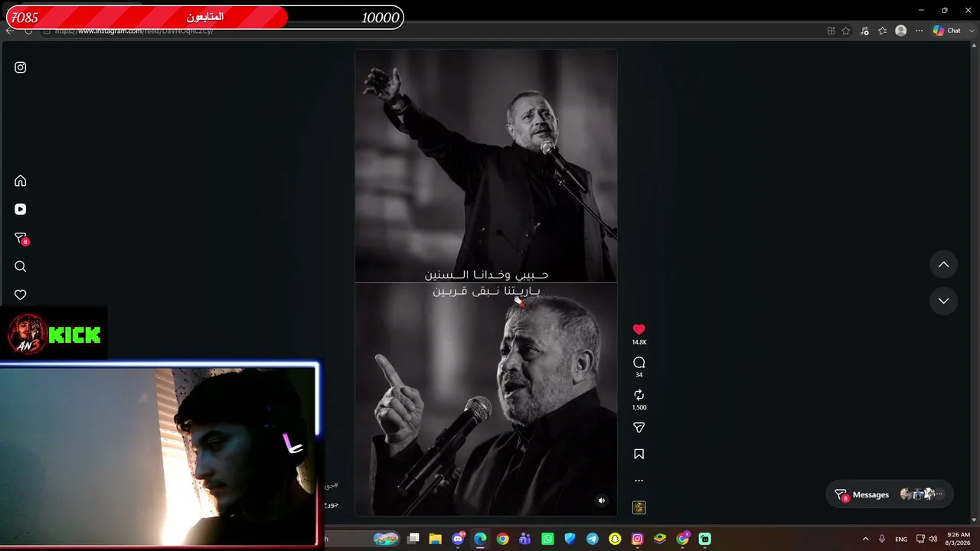Click the microphone tray icon
The height and width of the screenshot is (551, 980).
[x=882, y=539]
